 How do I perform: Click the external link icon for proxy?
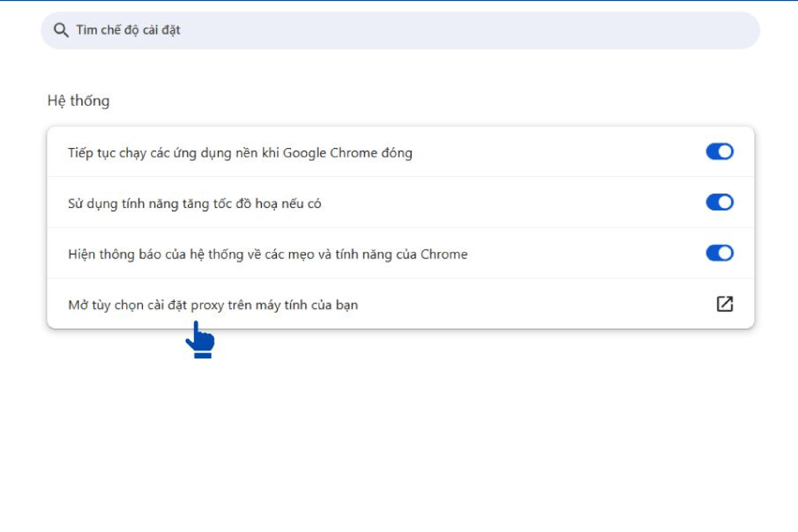click(x=724, y=304)
